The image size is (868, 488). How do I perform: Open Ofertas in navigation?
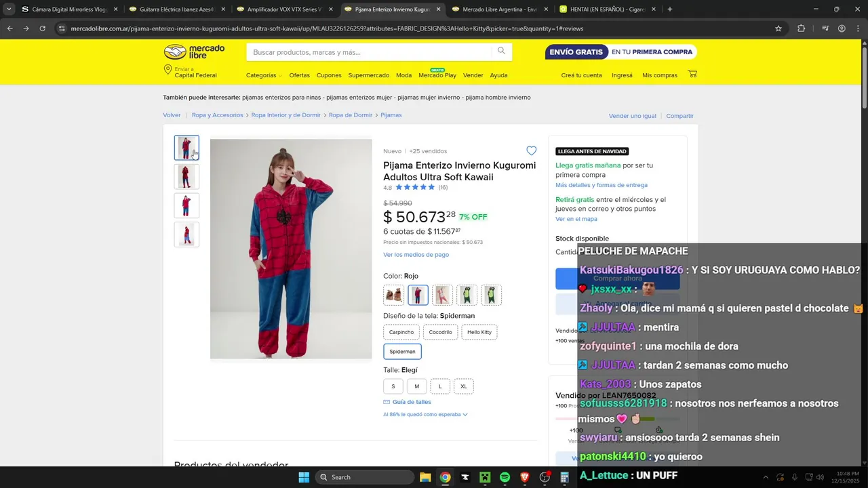(x=299, y=75)
